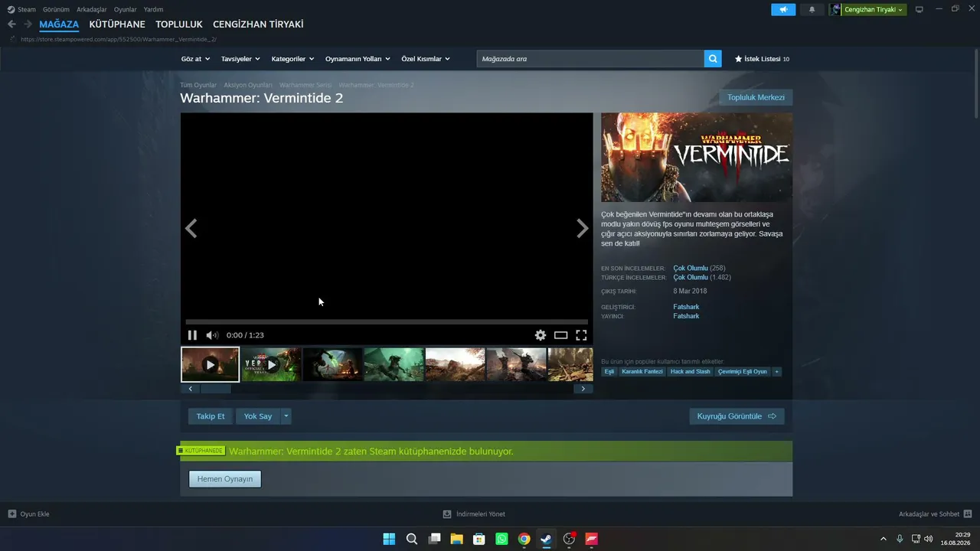The image size is (980, 551).
Task: Click the Mağazada ara search field
Action: [590, 59]
